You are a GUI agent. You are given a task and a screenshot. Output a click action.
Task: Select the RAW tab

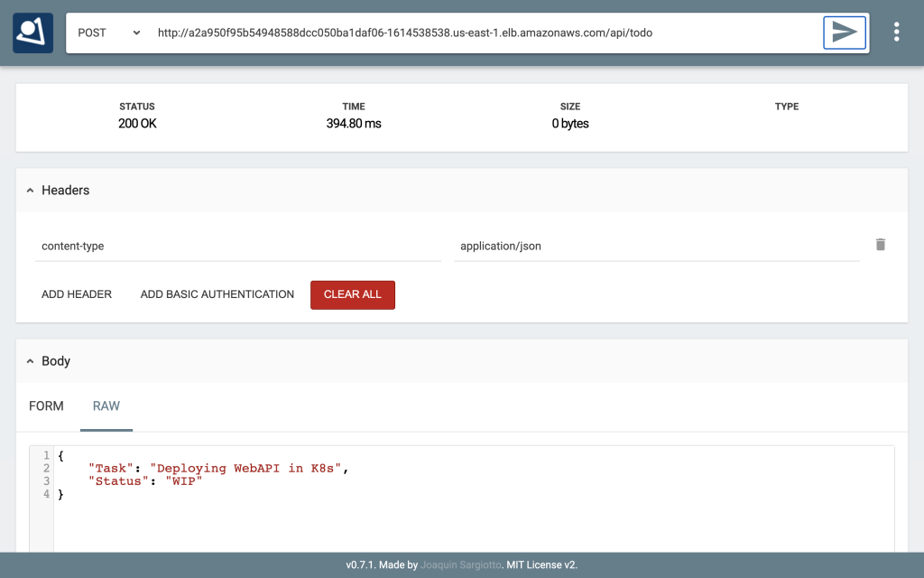coord(106,406)
